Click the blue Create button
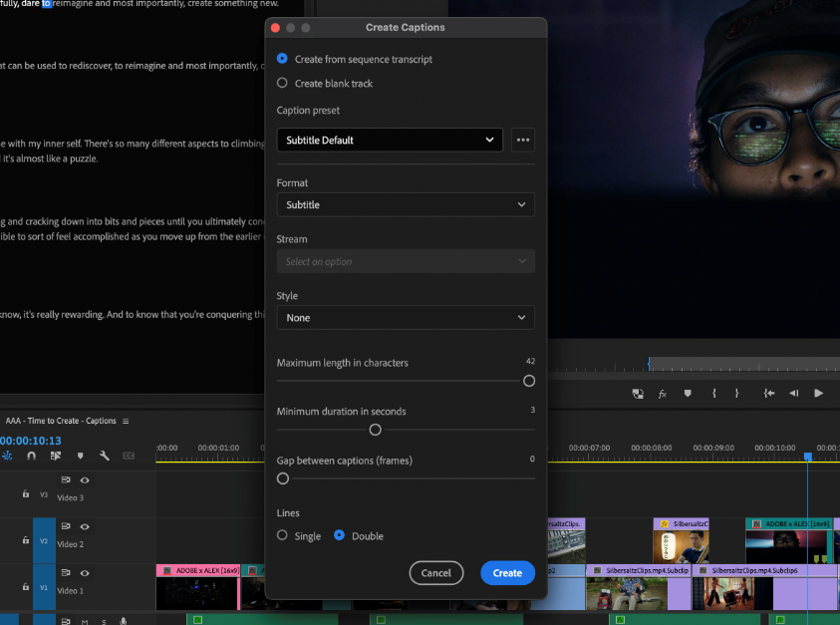Viewport: 840px width, 625px height. (x=507, y=573)
